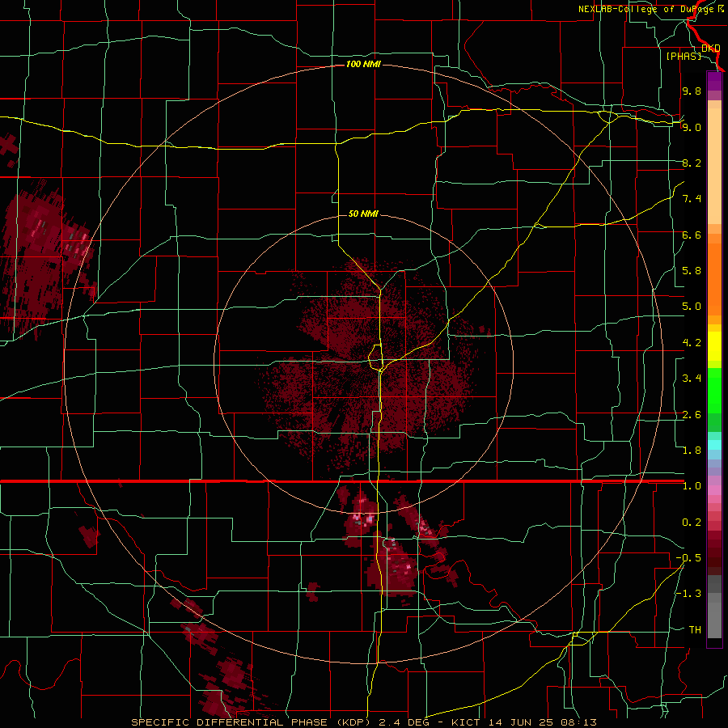The width and height of the screenshot is (728, 728).
Task: Click the -0.5 legend value
Action: (x=688, y=558)
